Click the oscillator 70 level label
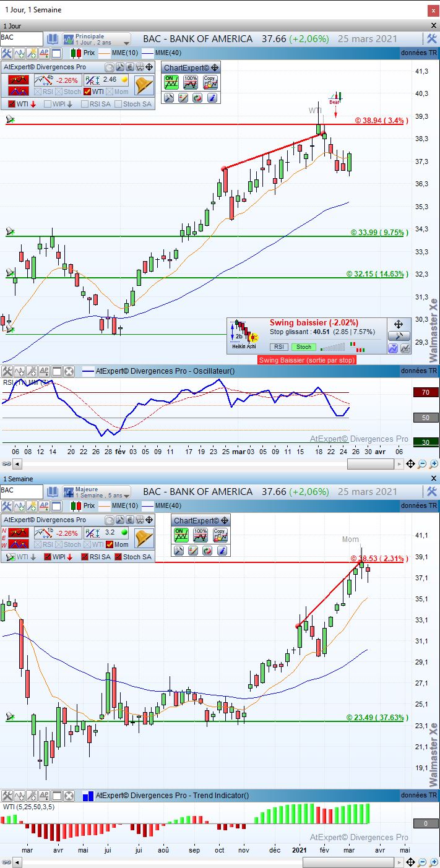The image size is (440, 868). pyautogui.click(x=426, y=392)
